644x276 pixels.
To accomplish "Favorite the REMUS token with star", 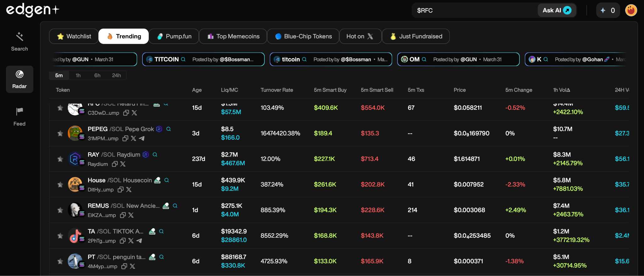I will point(60,210).
